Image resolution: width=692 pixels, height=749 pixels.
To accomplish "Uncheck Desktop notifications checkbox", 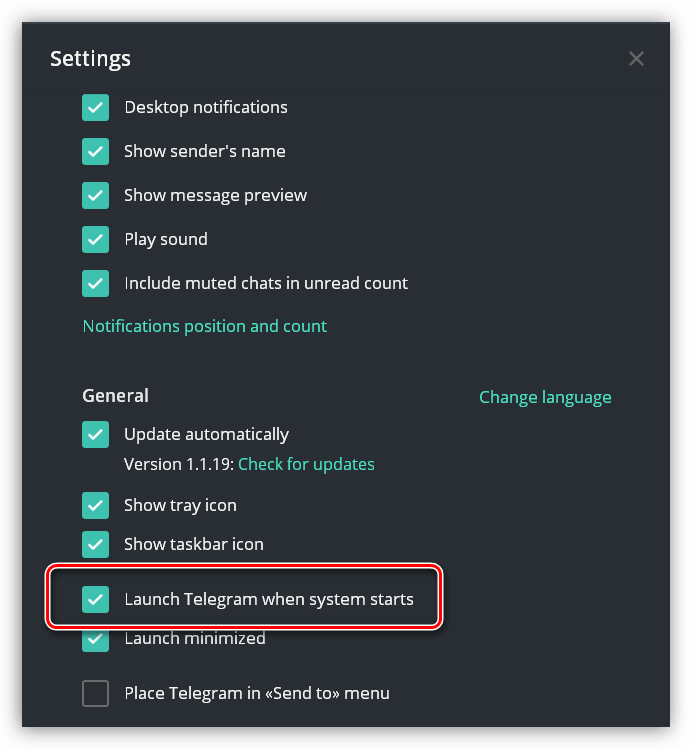I will point(96,108).
